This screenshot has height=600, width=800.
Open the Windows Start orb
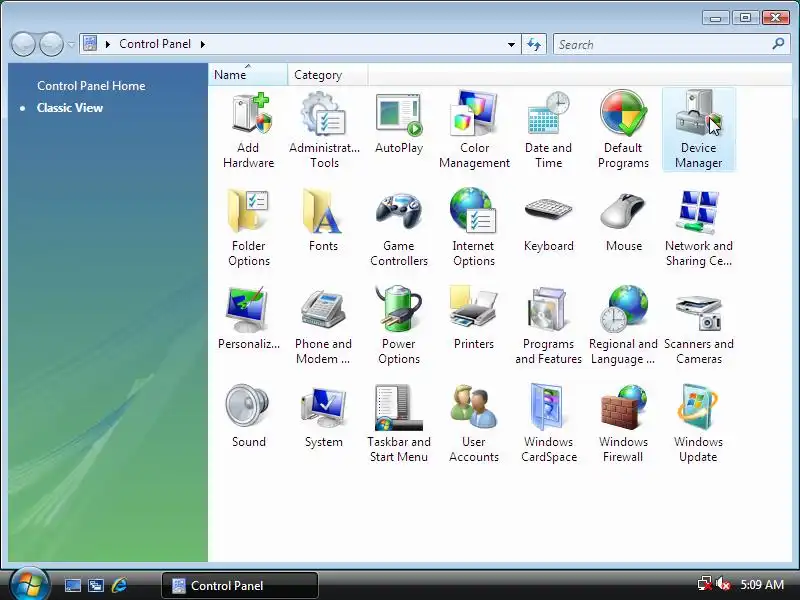[30, 584]
